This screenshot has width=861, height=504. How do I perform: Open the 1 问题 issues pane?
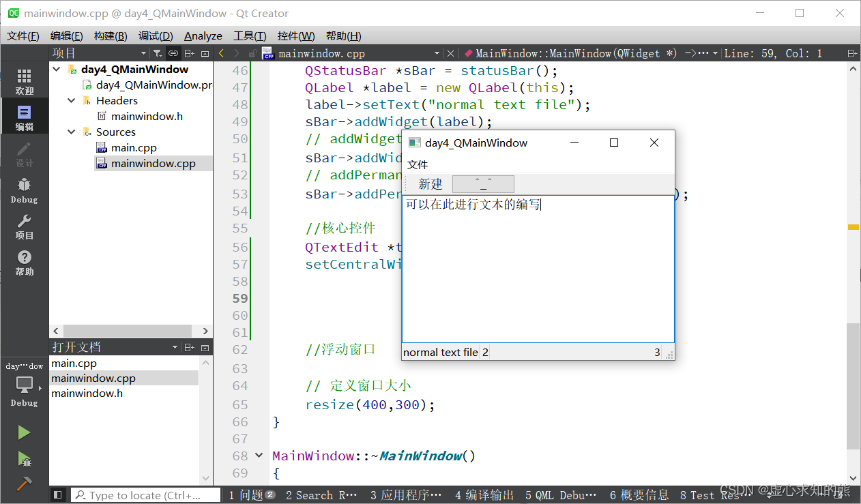(x=250, y=495)
